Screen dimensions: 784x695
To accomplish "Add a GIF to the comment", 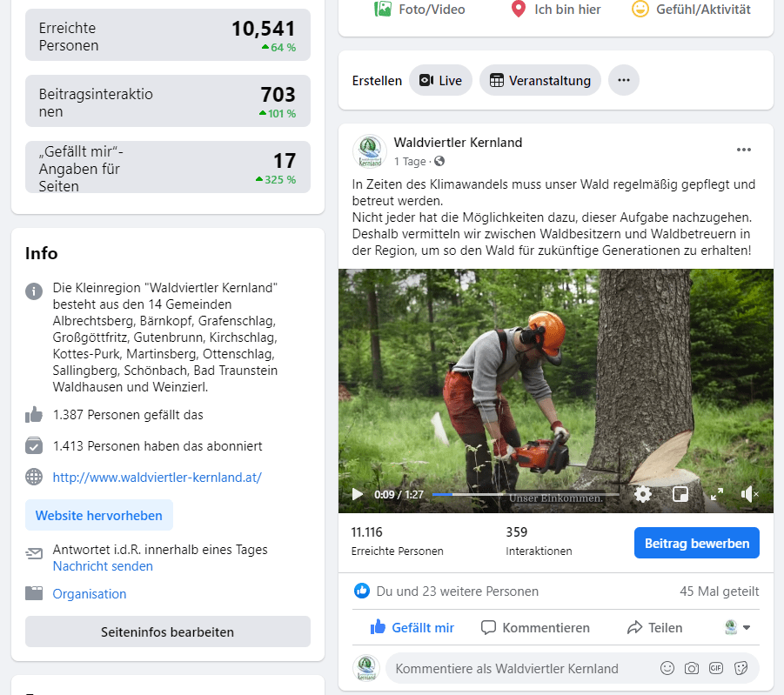I will click(716, 668).
